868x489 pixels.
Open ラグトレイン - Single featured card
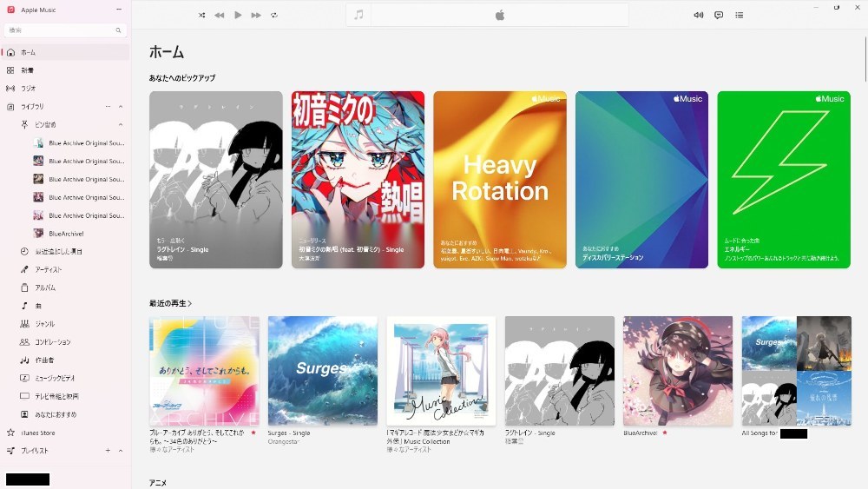point(216,180)
